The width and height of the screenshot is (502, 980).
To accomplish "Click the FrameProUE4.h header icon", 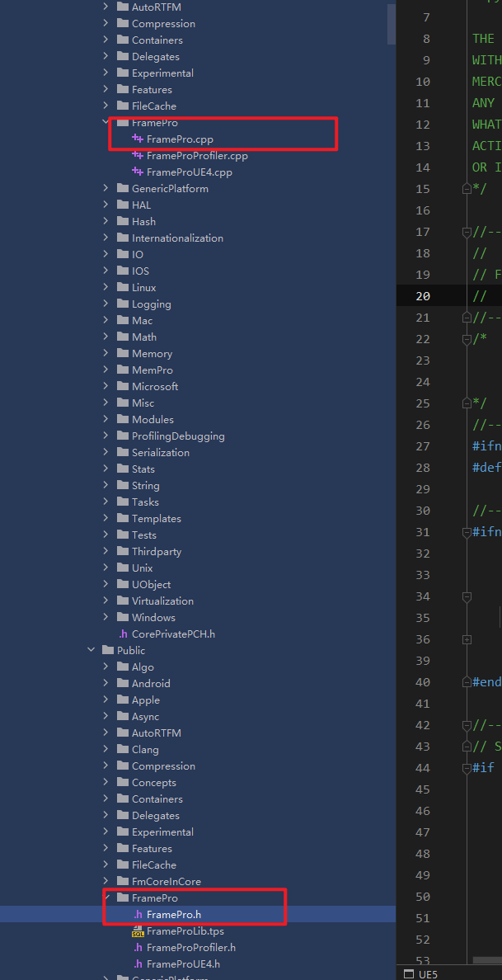I will (x=138, y=964).
